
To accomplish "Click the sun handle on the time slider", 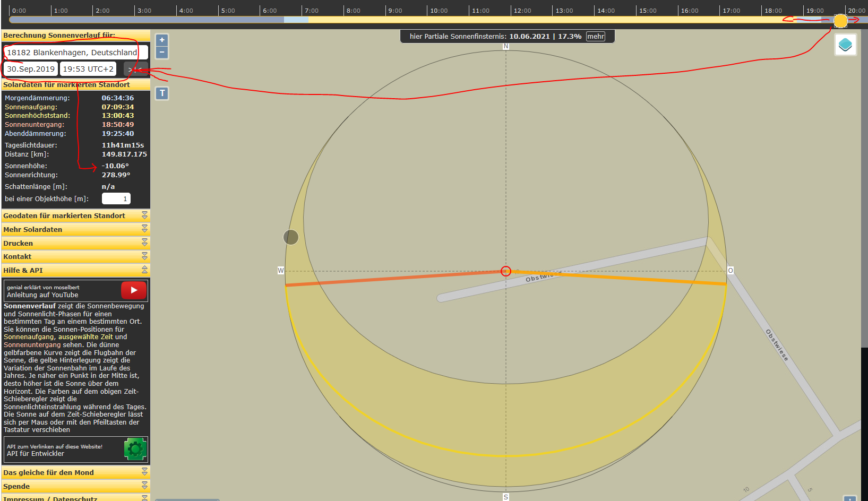I will 840,21.
